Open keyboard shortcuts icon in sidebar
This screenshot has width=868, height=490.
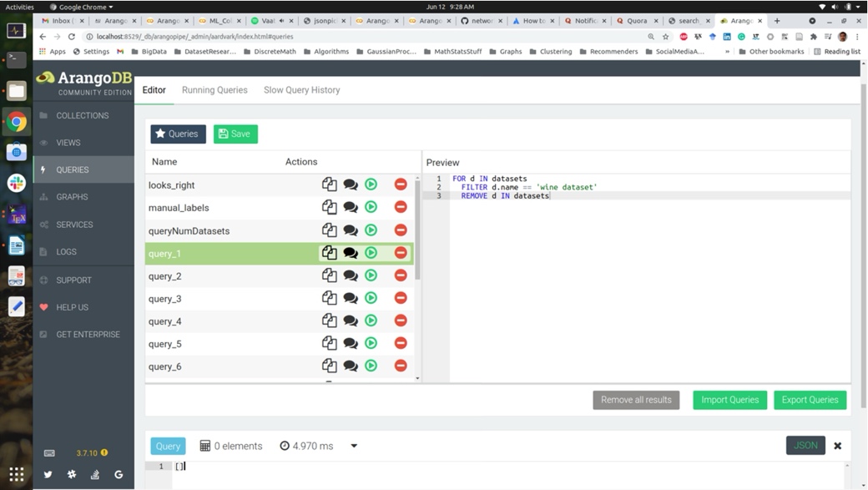tap(49, 453)
